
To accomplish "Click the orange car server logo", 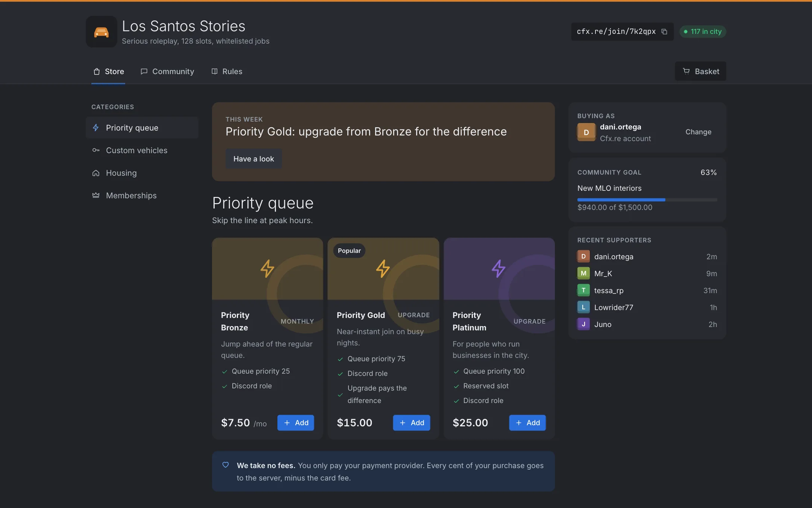I will pos(101,32).
